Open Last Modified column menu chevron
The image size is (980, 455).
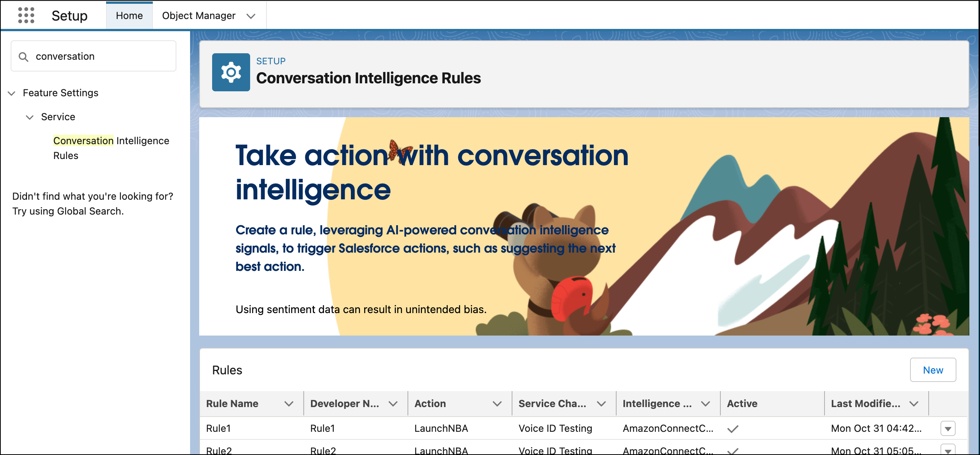(914, 404)
